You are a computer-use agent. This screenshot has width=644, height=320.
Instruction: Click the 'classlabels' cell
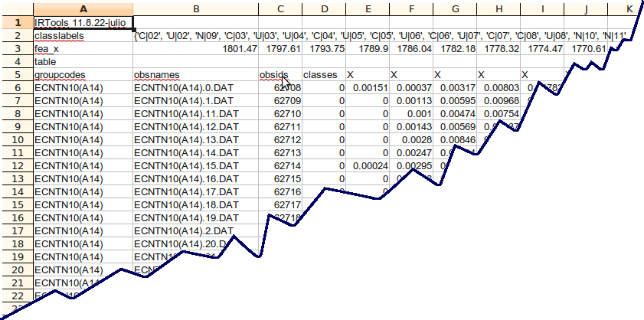pyautogui.click(x=83, y=36)
